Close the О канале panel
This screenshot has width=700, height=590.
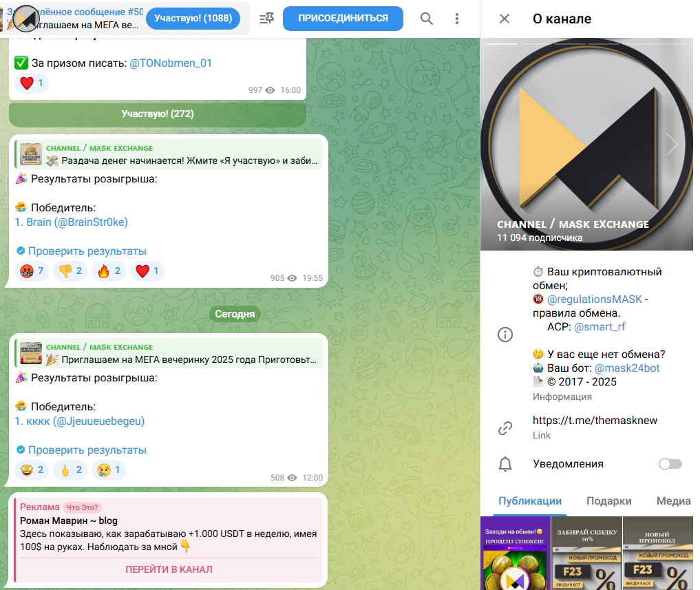coord(505,19)
